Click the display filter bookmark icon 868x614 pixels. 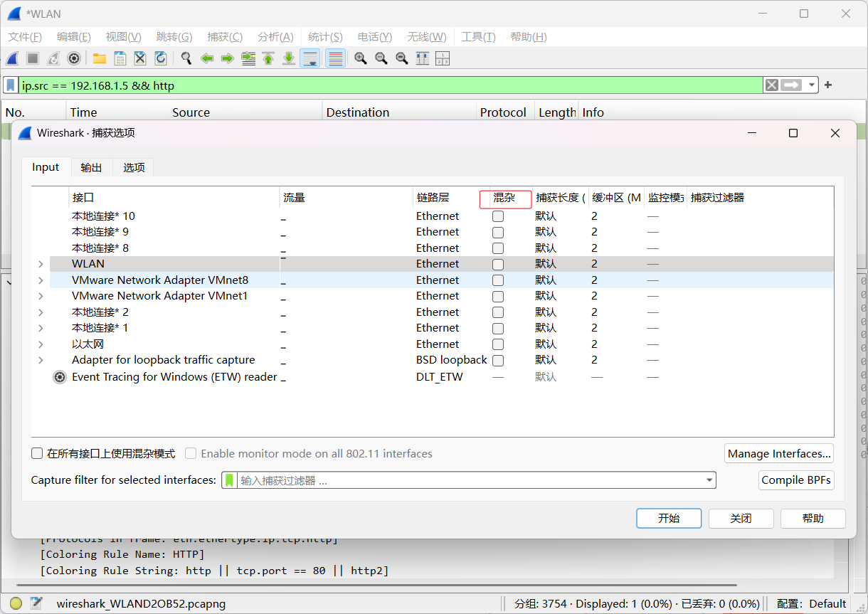pos(11,85)
